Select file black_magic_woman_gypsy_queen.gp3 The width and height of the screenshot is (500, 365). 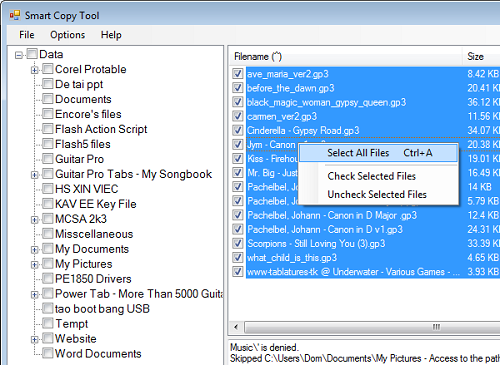pyautogui.click(x=327, y=102)
